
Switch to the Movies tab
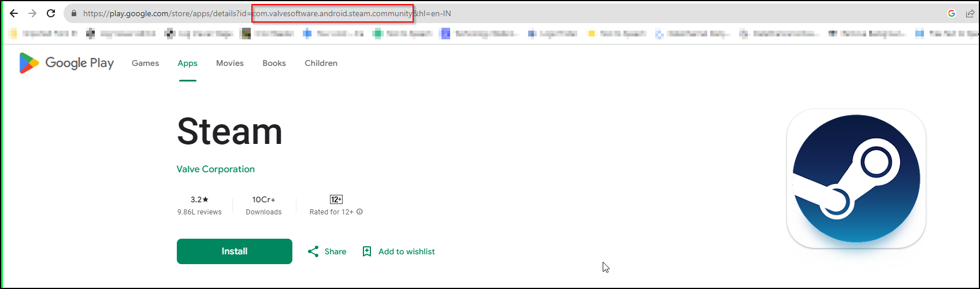coord(230,63)
